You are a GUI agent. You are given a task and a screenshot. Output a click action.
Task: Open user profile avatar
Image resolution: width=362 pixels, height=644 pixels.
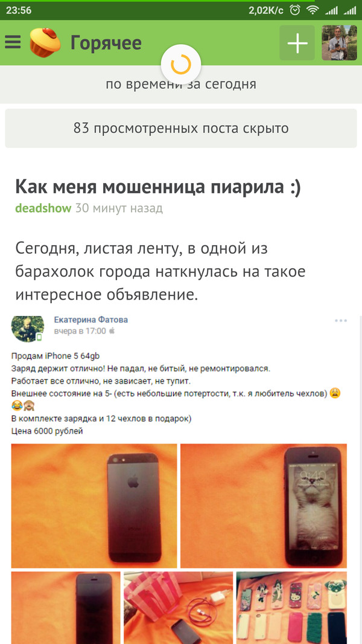coord(339,43)
